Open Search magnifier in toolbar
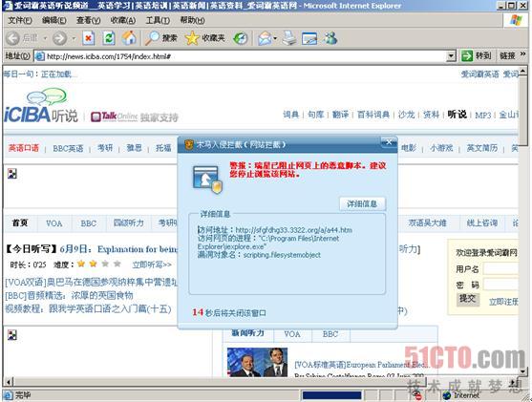This screenshot has width=532, height=402. 161,38
